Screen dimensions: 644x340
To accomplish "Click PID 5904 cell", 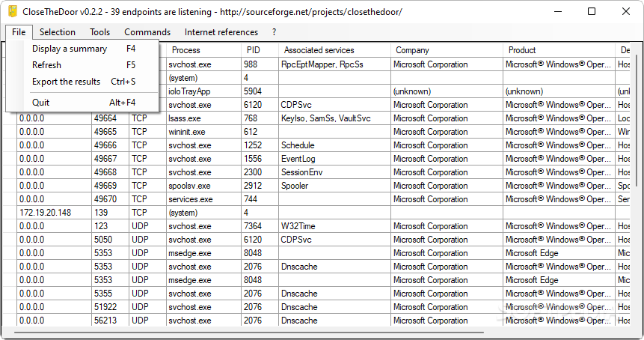I will click(260, 91).
